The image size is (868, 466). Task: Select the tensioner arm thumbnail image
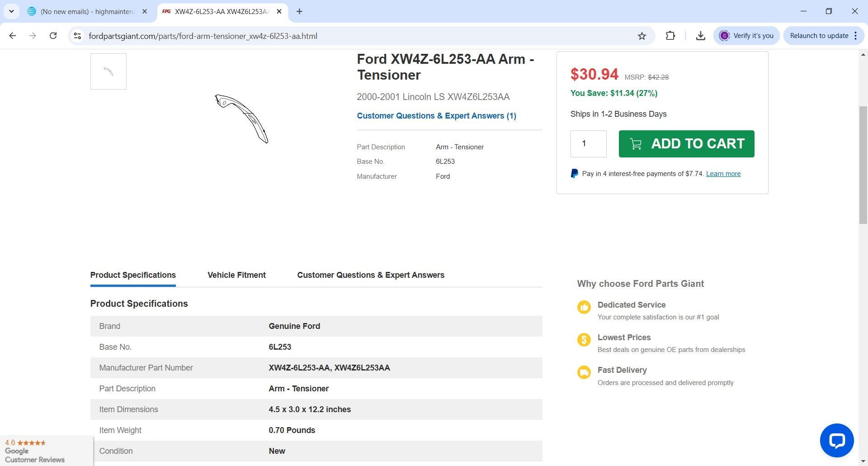108,71
